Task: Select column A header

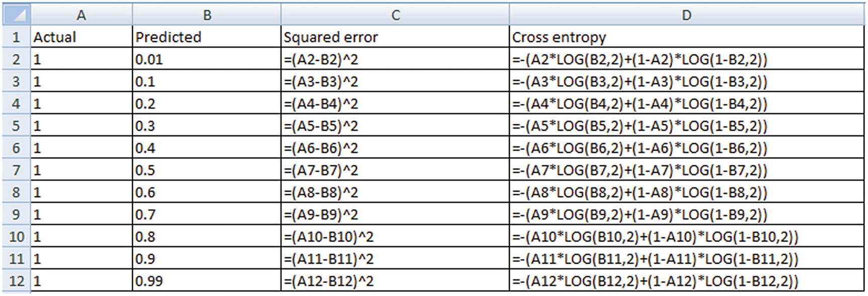Action: 82,15
